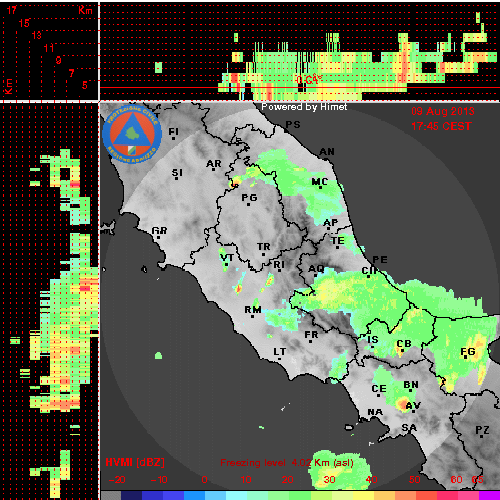Click the isolated green echo over the Tyrrhenian sea

click(159, 356)
